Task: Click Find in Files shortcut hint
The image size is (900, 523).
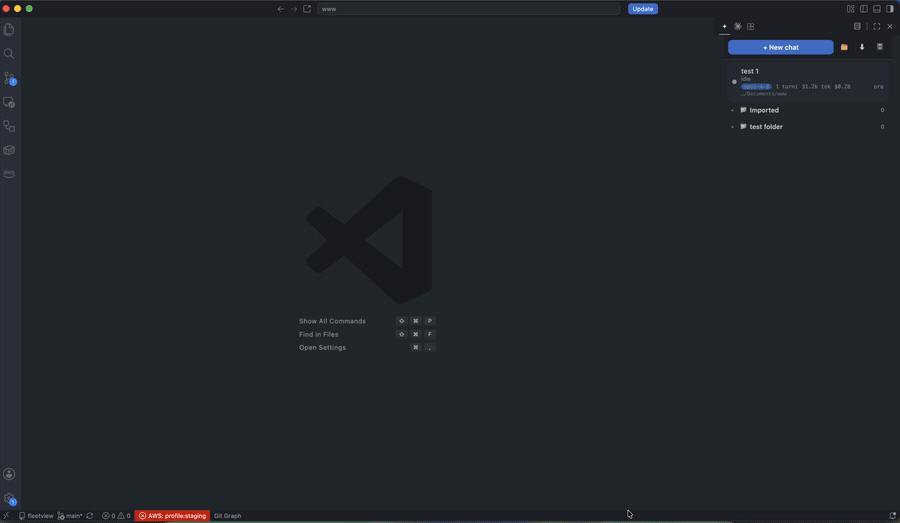Action: [x=319, y=334]
